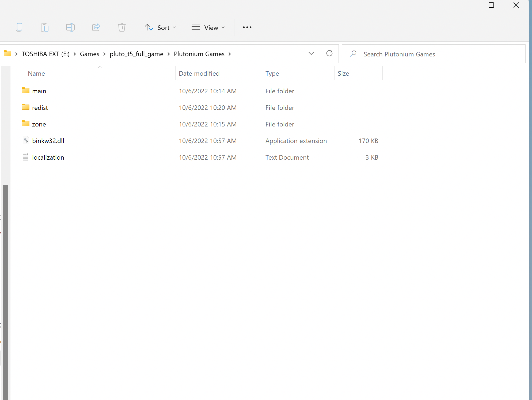Sort by Size column header
This screenshot has height=400, width=532.
click(x=343, y=74)
